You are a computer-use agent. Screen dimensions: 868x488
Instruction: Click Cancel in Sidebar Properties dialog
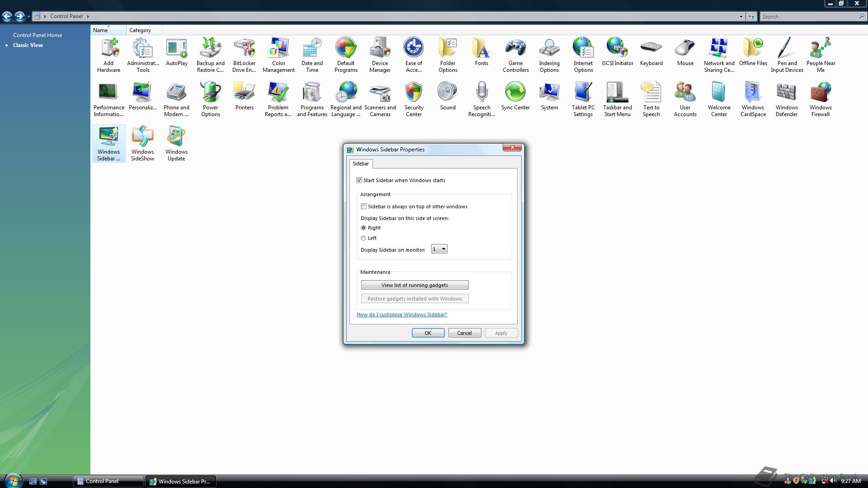[x=465, y=333]
